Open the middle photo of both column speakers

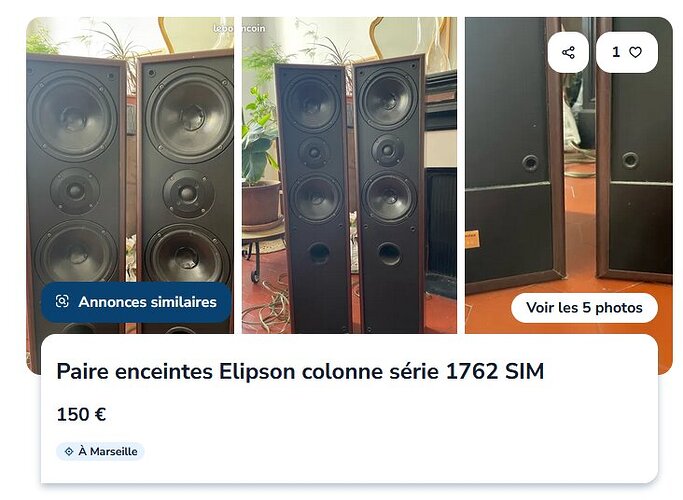click(x=349, y=175)
